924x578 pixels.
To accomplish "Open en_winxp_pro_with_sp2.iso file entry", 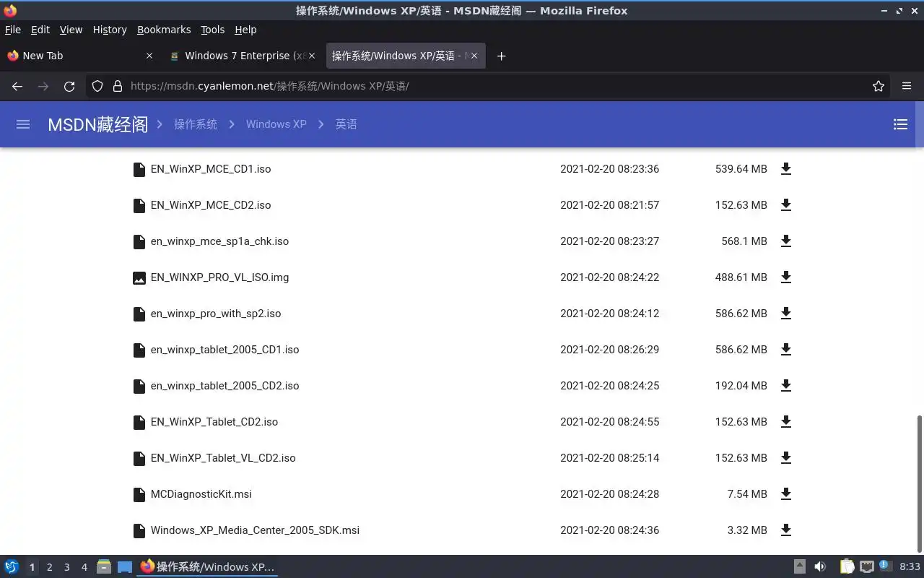I will (x=216, y=314).
